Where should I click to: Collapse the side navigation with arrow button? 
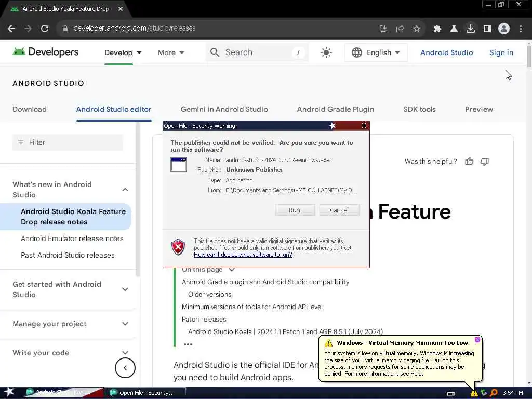(125, 368)
